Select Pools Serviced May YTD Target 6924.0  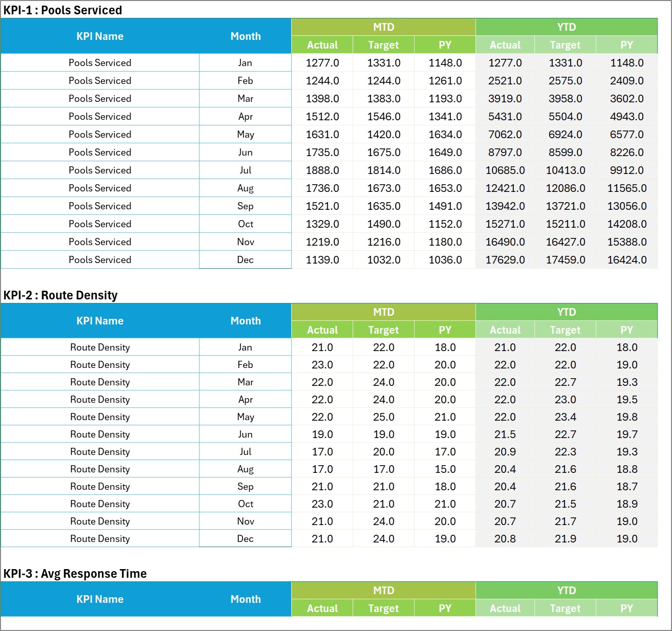(566, 135)
